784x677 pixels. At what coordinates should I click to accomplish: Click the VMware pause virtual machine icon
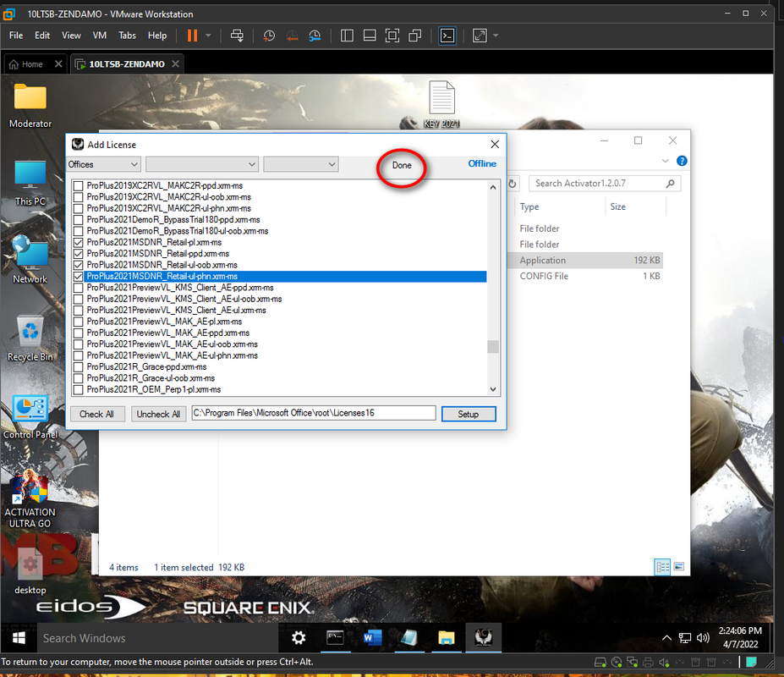coord(192,36)
